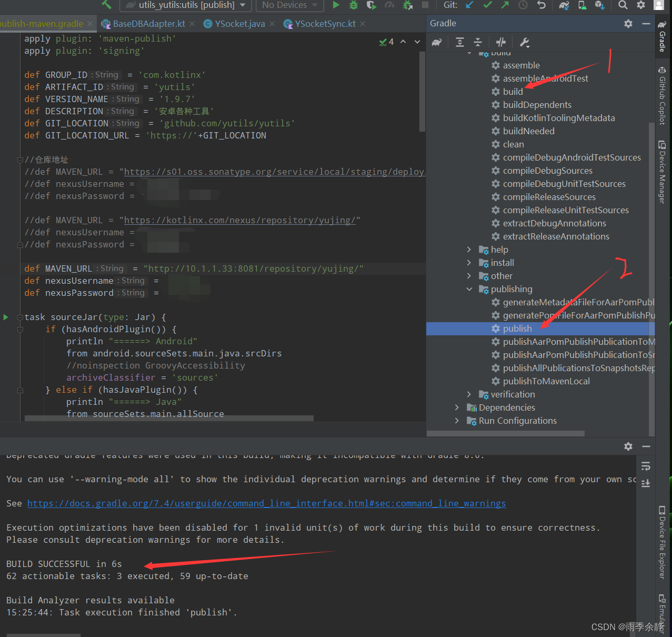Click Reload Gradle elephant icon in Gradle panel
This screenshot has height=637, width=672.
pos(437,42)
